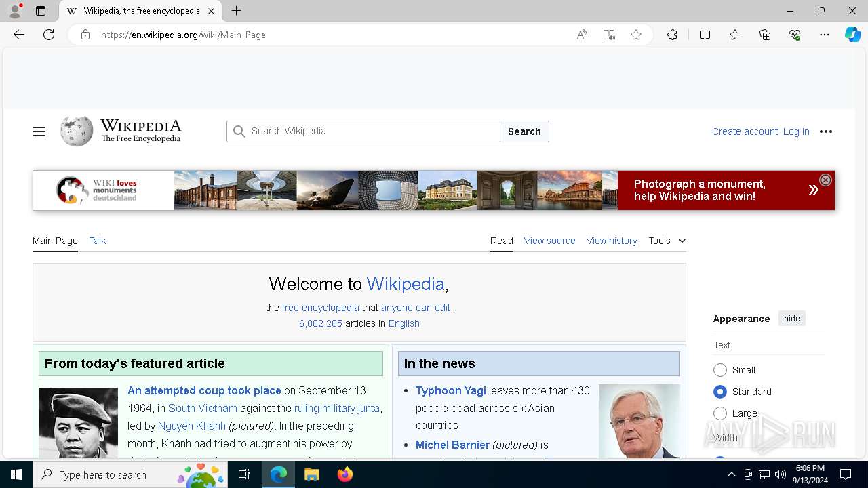Open Task View on the taskbar
The image size is (868, 488).
pyautogui.click(x=244, y=474)
